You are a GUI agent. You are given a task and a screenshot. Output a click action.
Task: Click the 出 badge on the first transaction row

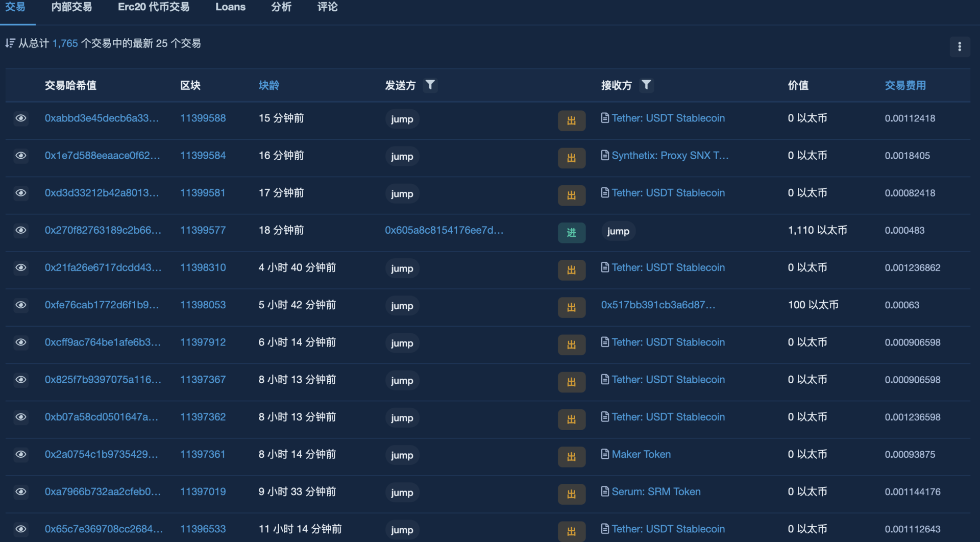tap(571, 120)
